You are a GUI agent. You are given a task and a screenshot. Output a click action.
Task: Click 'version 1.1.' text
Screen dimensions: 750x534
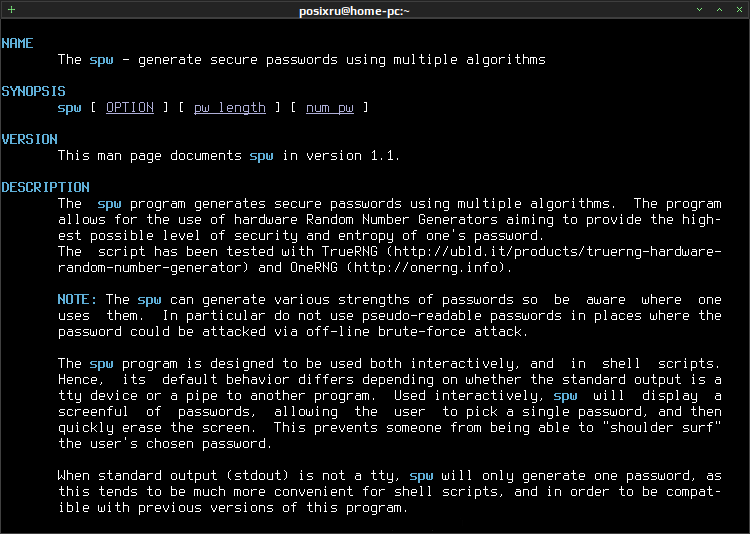click(353, 156)
